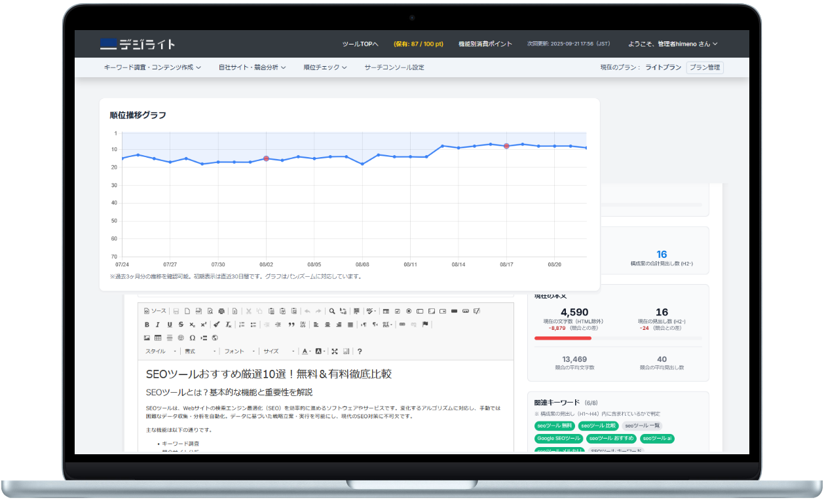Open the editor help question mark icon
The height and width of the screenshot is (504, 824).
360,351
